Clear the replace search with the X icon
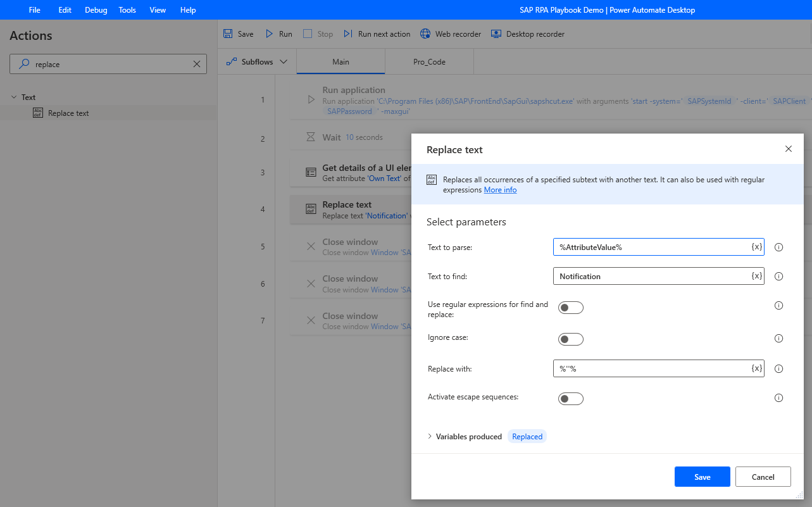 pyautogui.click(x=196, y=63)
